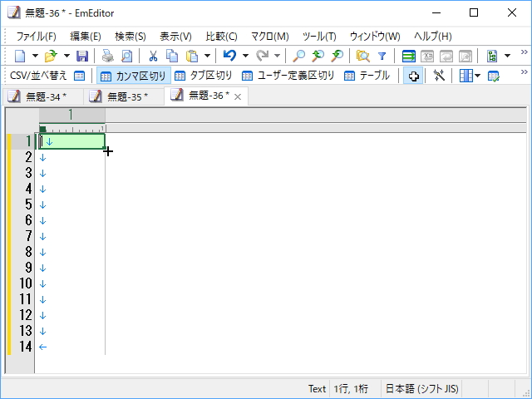Click the Find magnifier icon
Image resolution: width=532 pixels, height=399 pixels.
pyautogui.click(x=299, y=56)
